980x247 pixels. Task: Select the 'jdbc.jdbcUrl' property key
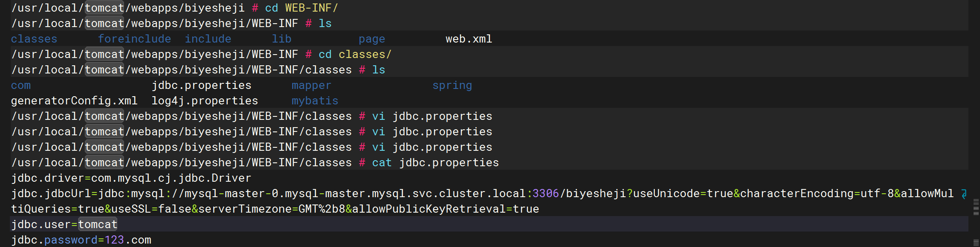(x=51, y=194)
